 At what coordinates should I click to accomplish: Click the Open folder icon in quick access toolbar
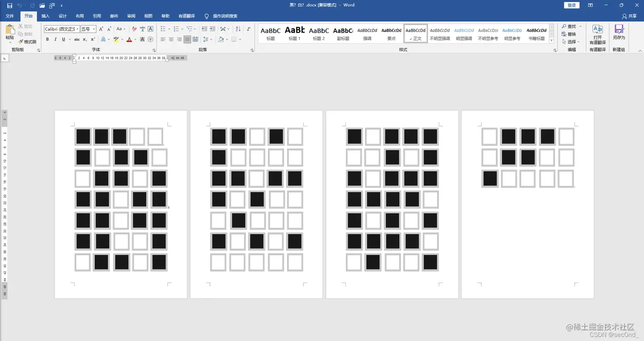click(42, 6)
